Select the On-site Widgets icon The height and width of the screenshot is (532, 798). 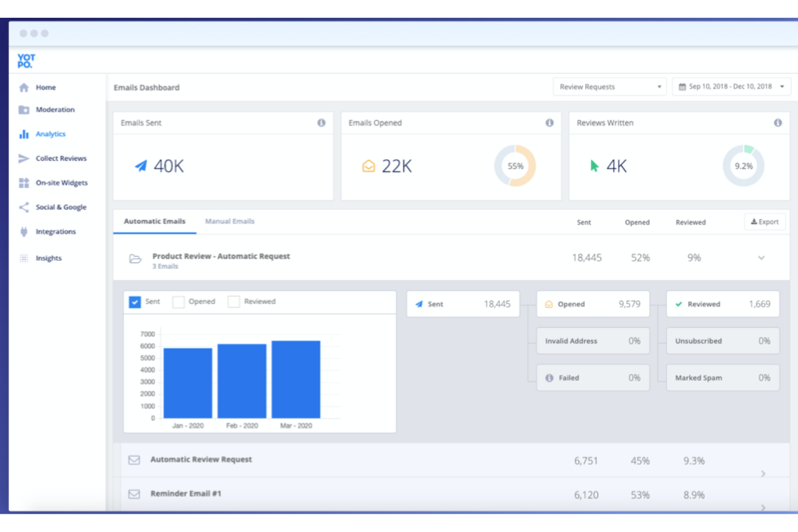coord(24,183)
